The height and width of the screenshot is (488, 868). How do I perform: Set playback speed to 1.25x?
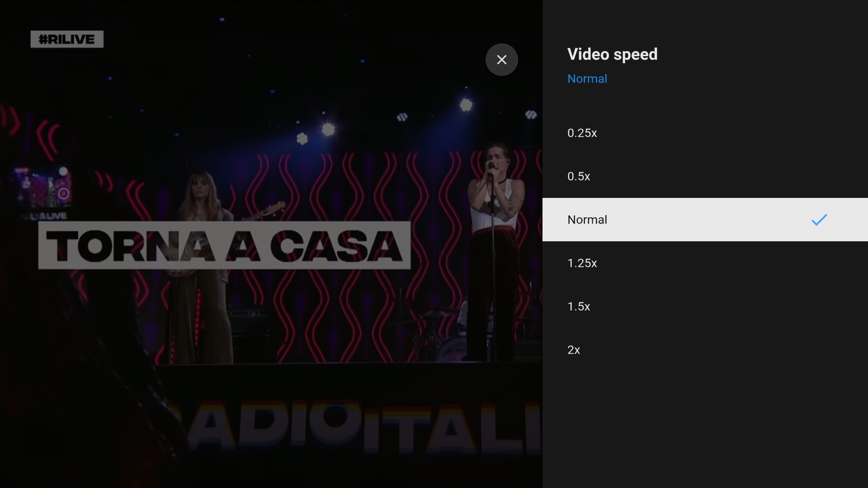pos(582,263)
